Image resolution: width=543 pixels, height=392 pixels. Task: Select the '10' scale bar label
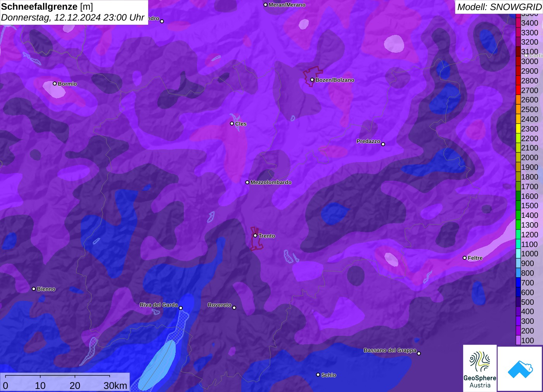tap(40, 385)
